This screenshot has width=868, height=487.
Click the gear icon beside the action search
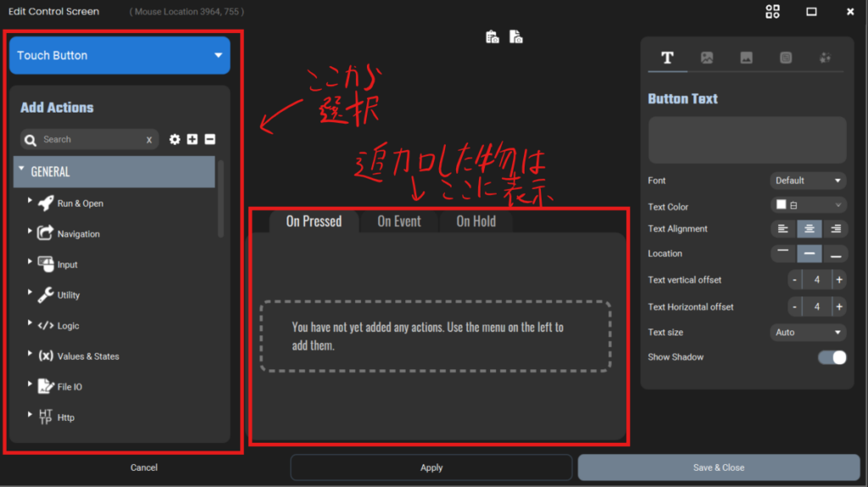(175, 140)
